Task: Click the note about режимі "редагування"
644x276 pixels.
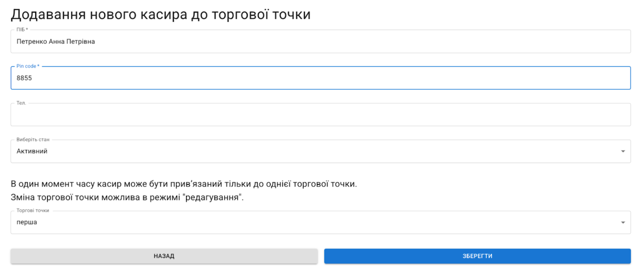Action: coord(127,197)
